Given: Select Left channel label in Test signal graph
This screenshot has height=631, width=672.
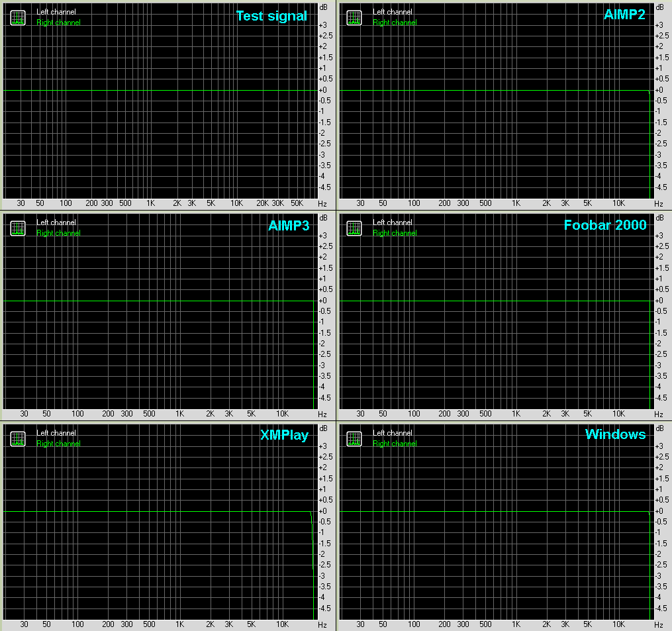Looking at the screenshot, I should [56, 12].
